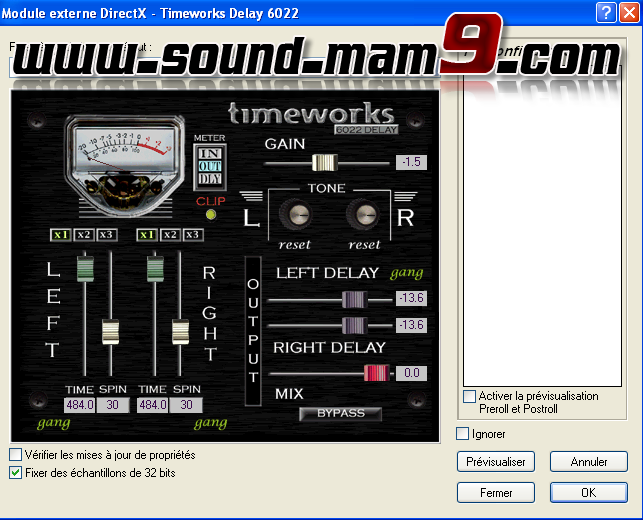This screenshot has width=643, height=520.
Task: Select x2 multiplier for right time
Action: (x=170, y=235)
